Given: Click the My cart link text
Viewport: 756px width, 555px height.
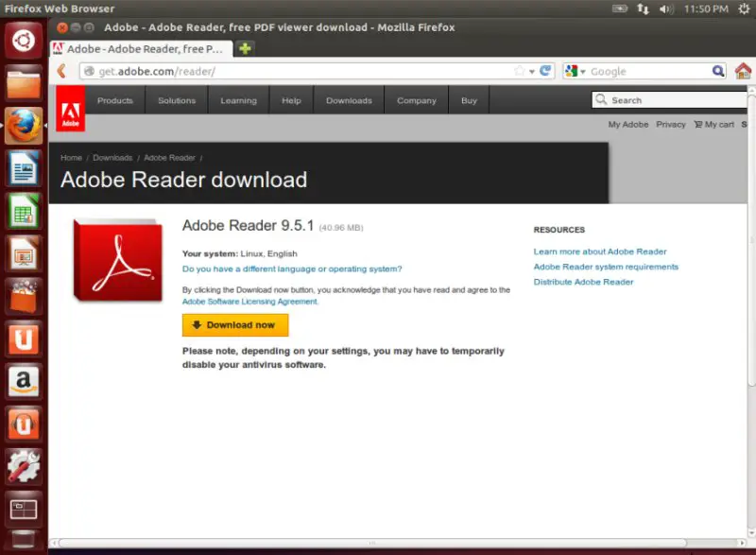Looking at the screenshot, I should pyautogui.click(x=719, y=125).
